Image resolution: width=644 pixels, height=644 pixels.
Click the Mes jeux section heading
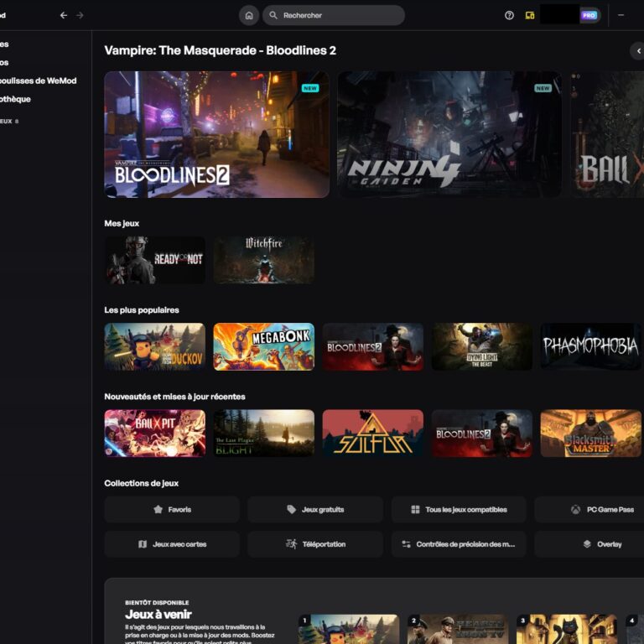[122, 223]
